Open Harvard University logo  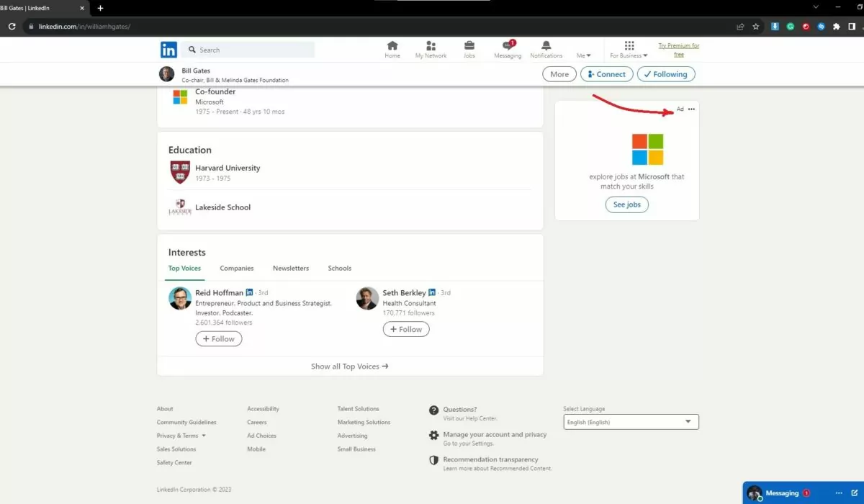coord(180,172)
